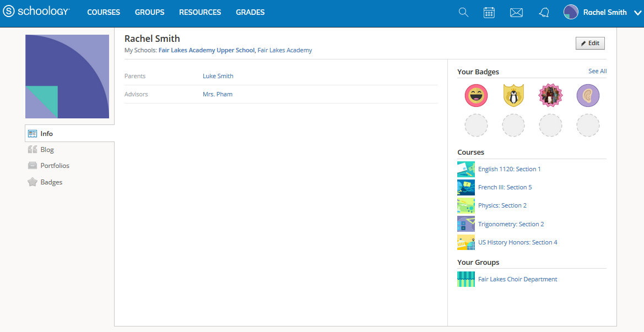Open English 1120: Section 1 course
This screenshot has width=644, height=332.
pos(509,169)
